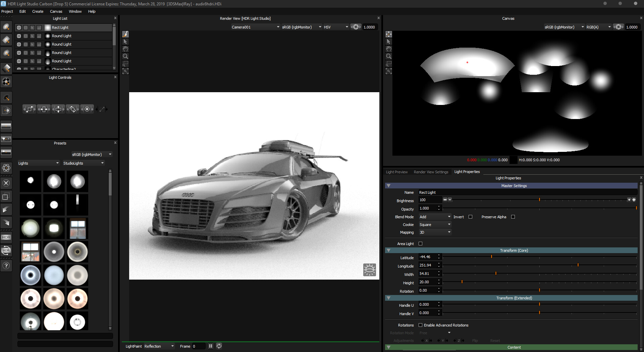Open the Create menu
Screen dimensions: 644x352
[x=38, y=11]
